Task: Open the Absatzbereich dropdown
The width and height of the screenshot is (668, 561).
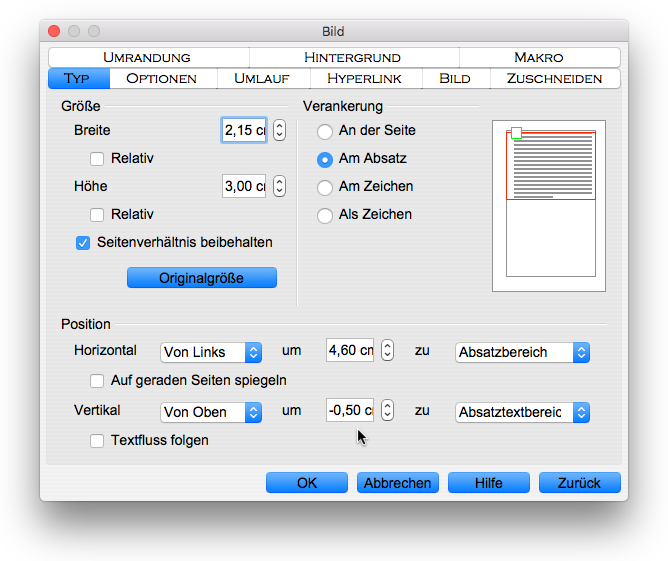Action: click(x=522, y=352)
